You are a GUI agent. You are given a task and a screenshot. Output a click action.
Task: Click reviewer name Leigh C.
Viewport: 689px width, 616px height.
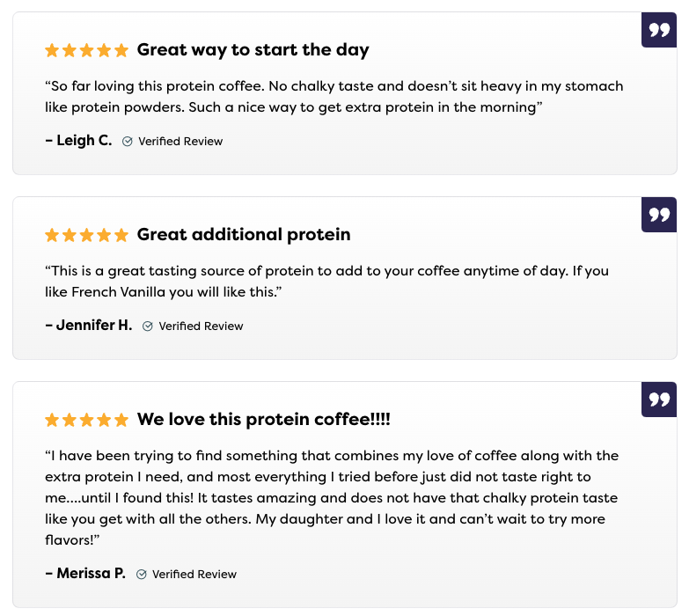79,141
